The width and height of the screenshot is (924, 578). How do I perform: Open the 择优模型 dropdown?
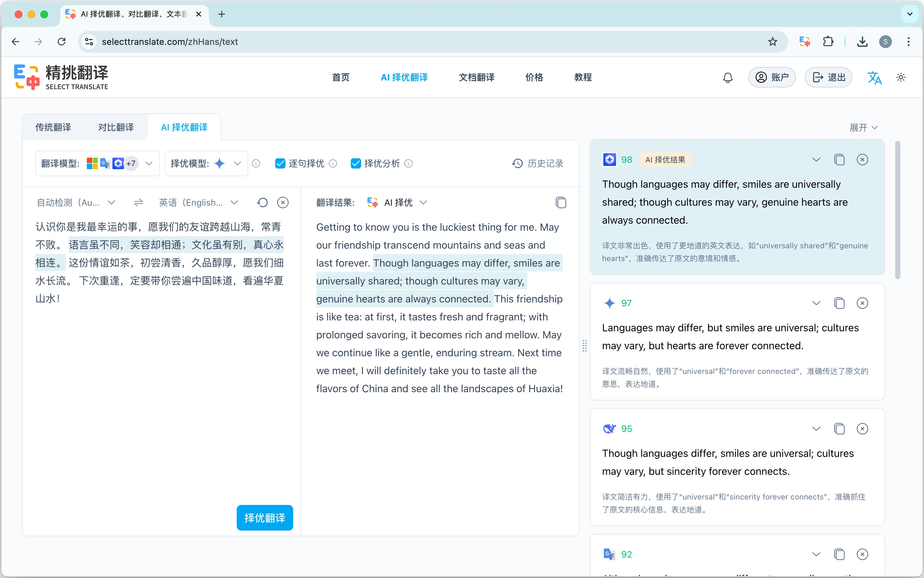pyautogui.click(x=206, y=164)
